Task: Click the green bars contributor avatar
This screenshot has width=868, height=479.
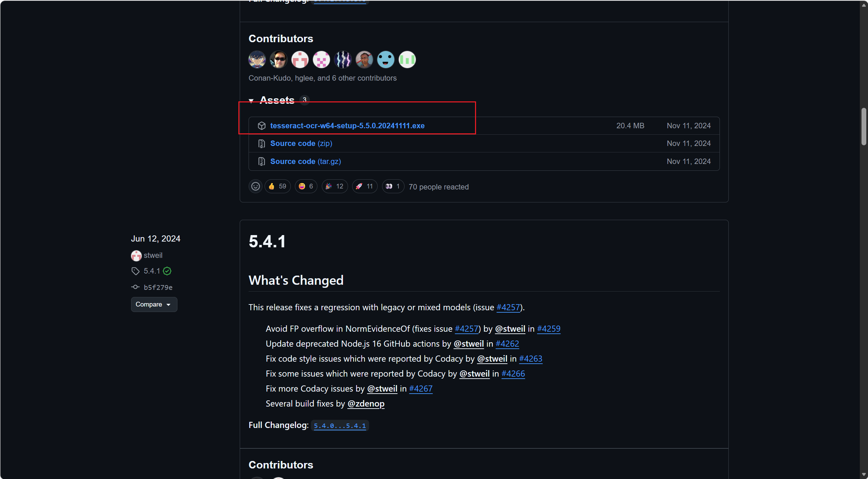Action: click(407, 60)
